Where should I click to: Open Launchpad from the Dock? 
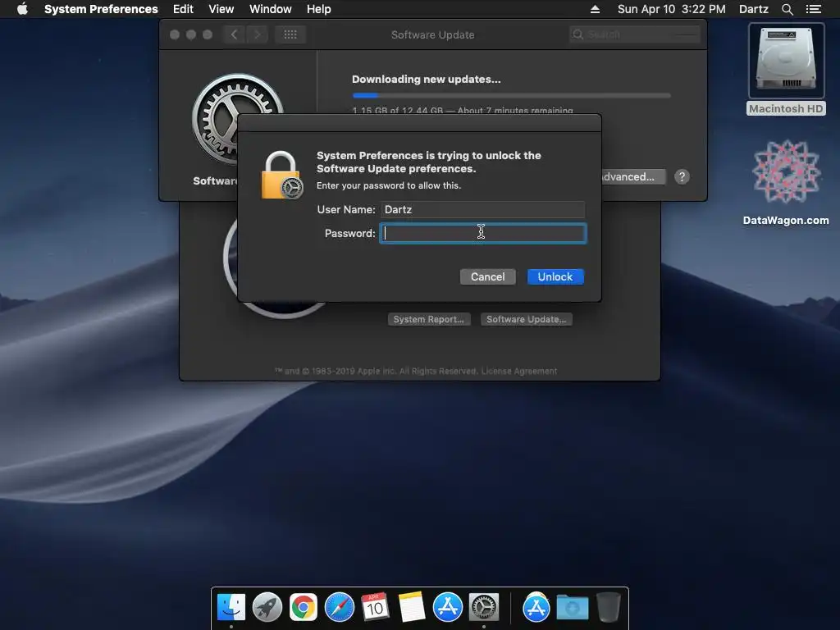tap(267, 608)
